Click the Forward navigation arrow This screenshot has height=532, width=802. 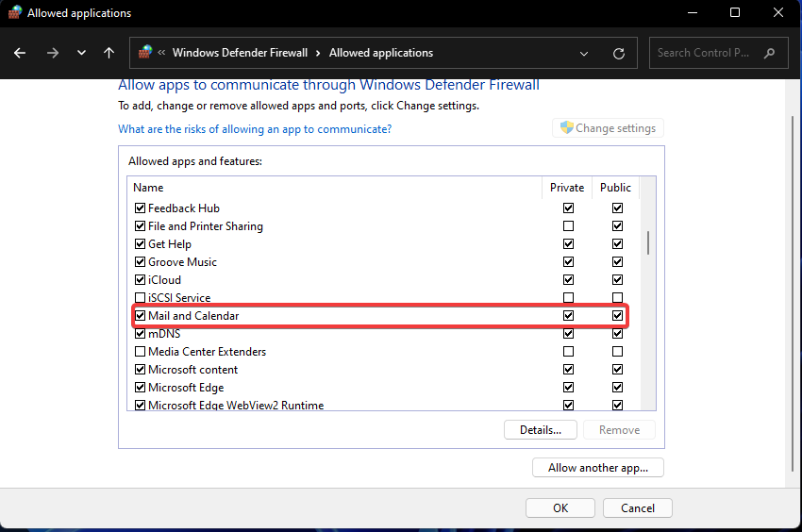tap(53, 53)
